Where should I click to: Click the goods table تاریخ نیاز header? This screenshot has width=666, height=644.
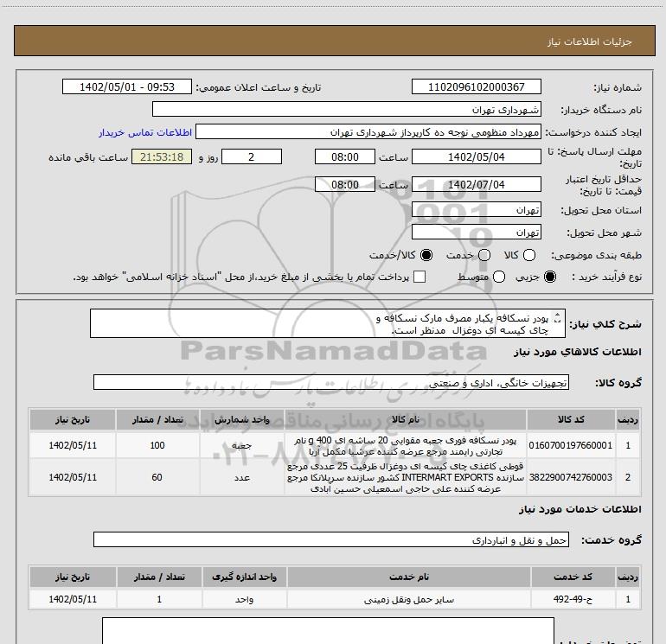(73, 419)
